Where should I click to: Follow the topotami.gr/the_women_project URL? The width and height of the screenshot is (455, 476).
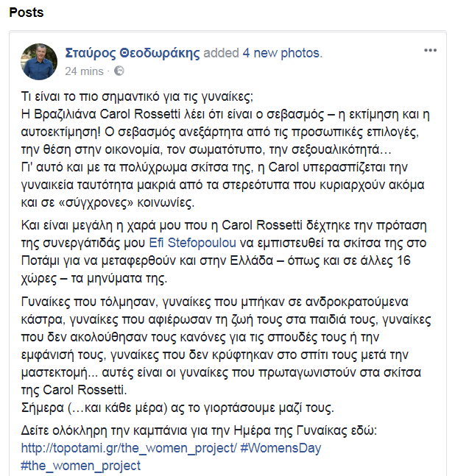129,448
